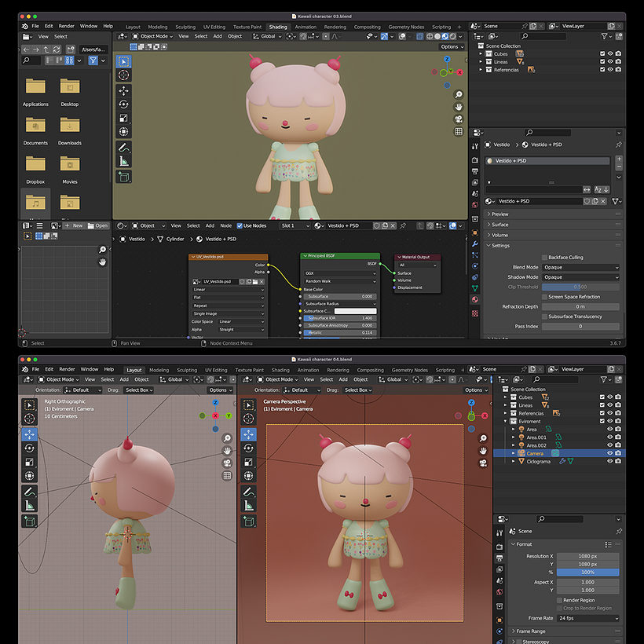
Task: Click the New button in image editor
Action: tap(75, 225)
